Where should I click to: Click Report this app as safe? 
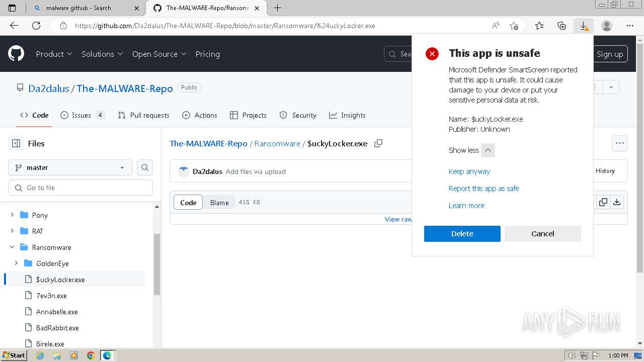coord(484,189)
